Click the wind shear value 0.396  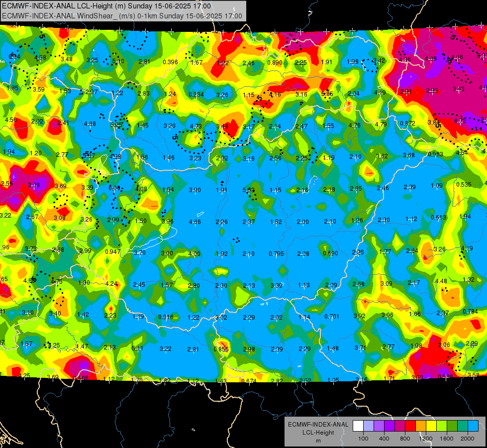[170, 62]
